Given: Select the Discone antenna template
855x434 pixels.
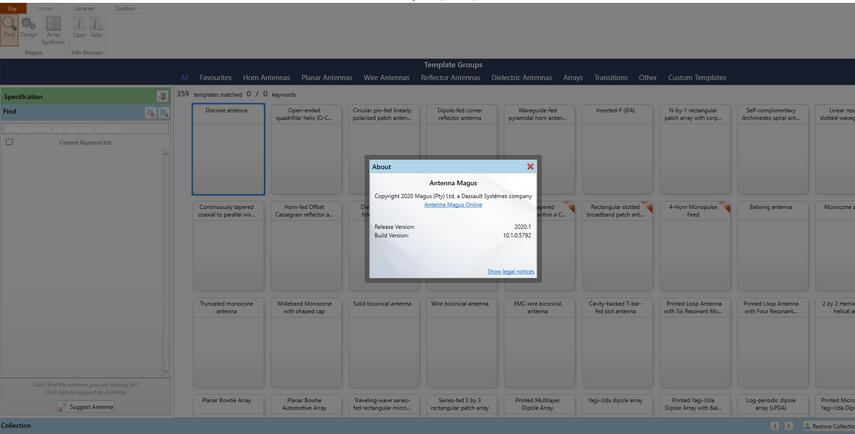Looking at the screenshot, I should pos(228,149).
